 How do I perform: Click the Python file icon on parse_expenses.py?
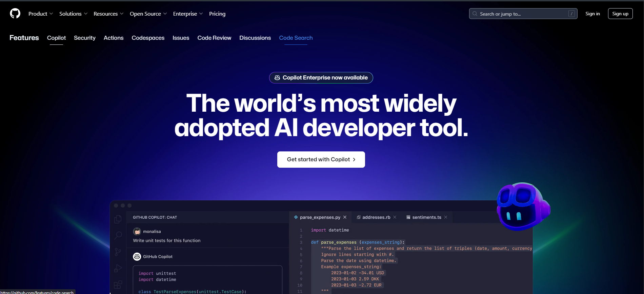(x=296, y=217)
